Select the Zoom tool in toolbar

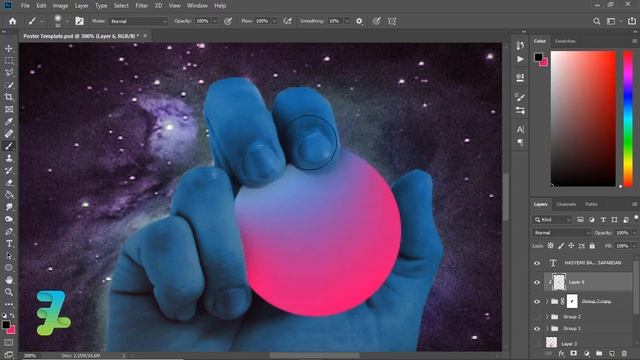pyautogui.click(x=9, y=292)
